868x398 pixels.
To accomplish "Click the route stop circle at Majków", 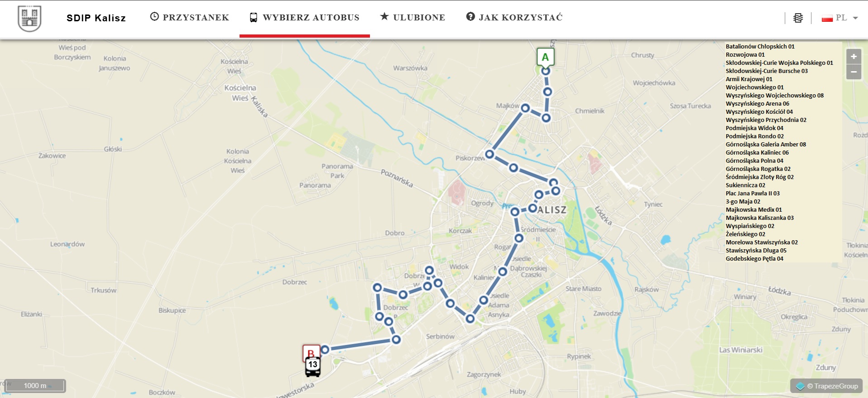I will pos(525,108).
